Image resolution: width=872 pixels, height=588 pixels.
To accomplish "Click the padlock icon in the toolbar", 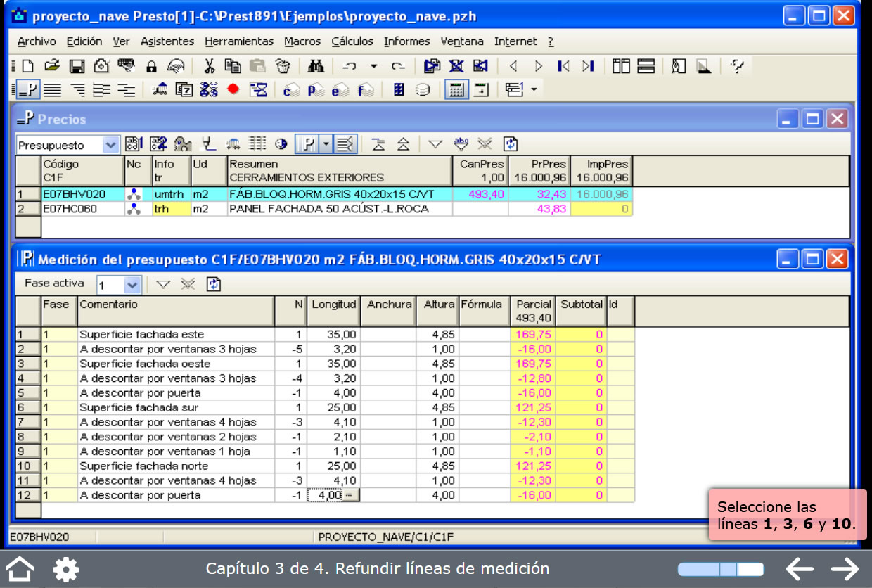I will coord(151,66).
